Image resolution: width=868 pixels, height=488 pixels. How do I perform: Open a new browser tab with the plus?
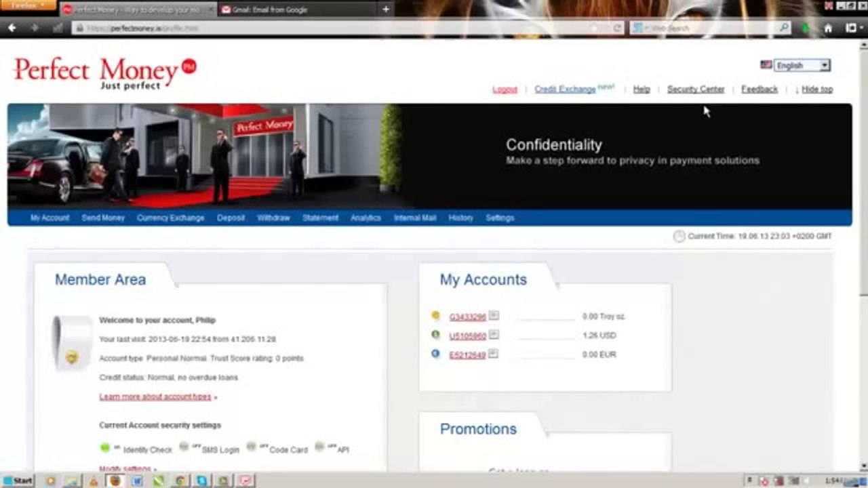[x=386, y=9]
